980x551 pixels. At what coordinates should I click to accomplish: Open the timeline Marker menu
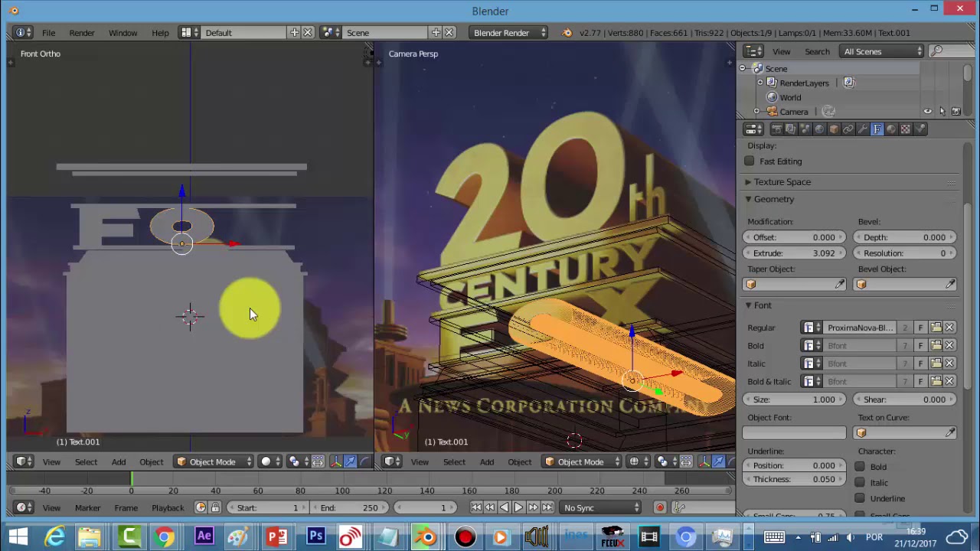coord(87,507)
